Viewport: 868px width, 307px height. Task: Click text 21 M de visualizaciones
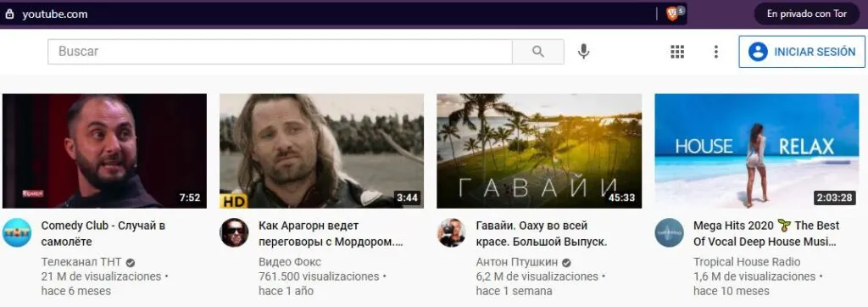pos(101,276)
